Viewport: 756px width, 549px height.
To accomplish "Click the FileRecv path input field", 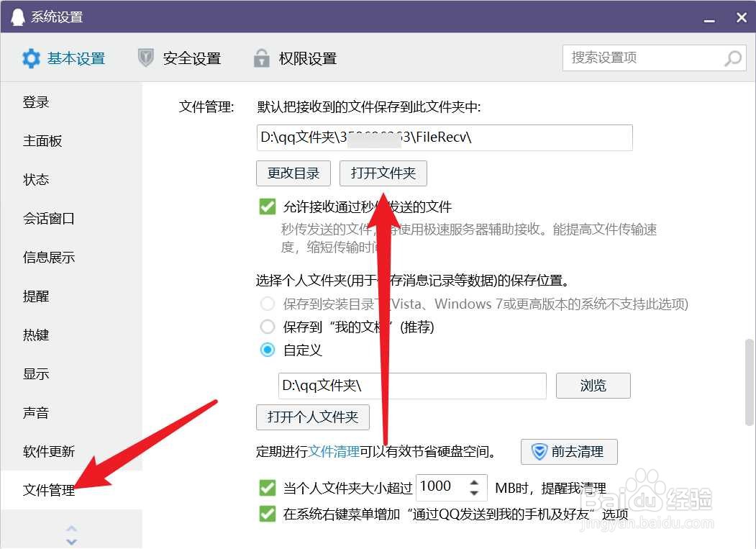I will pyautogui.click(x=444, y=137).
